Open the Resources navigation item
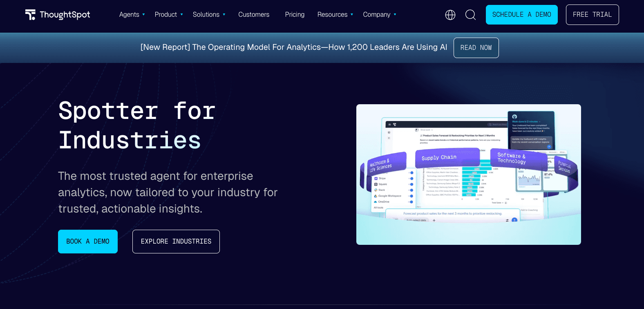 point(332,15)
